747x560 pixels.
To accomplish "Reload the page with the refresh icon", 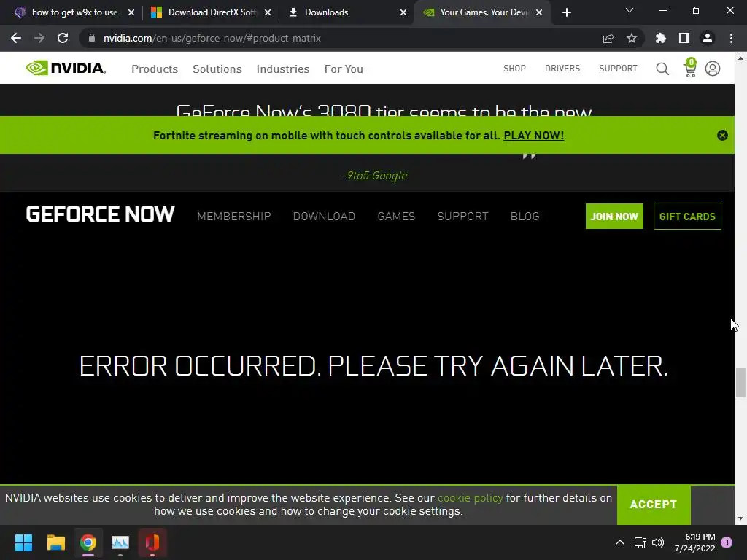I will [63, 38].
